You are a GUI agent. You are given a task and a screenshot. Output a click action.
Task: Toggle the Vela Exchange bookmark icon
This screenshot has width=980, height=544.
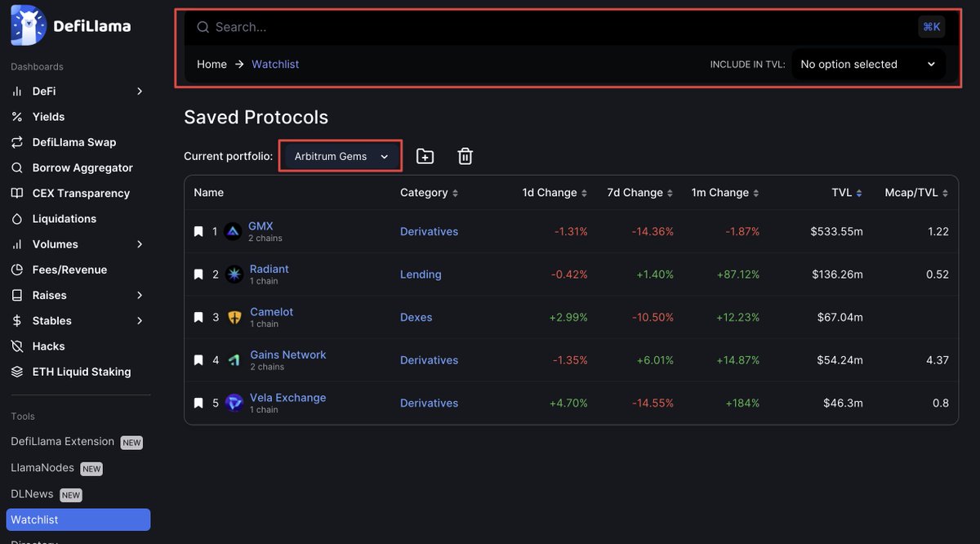pyautogui.click(x=198, y=404)
